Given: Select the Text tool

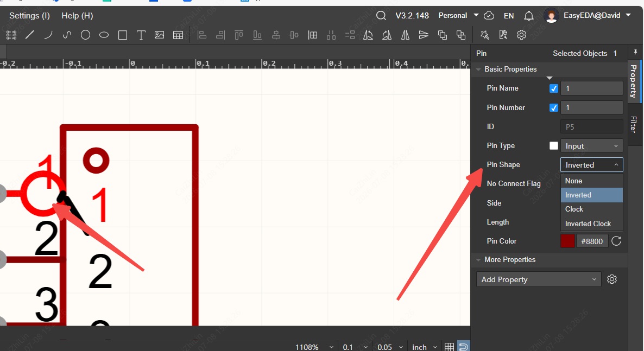Looking at the screenshot, I should coord(141,35).
